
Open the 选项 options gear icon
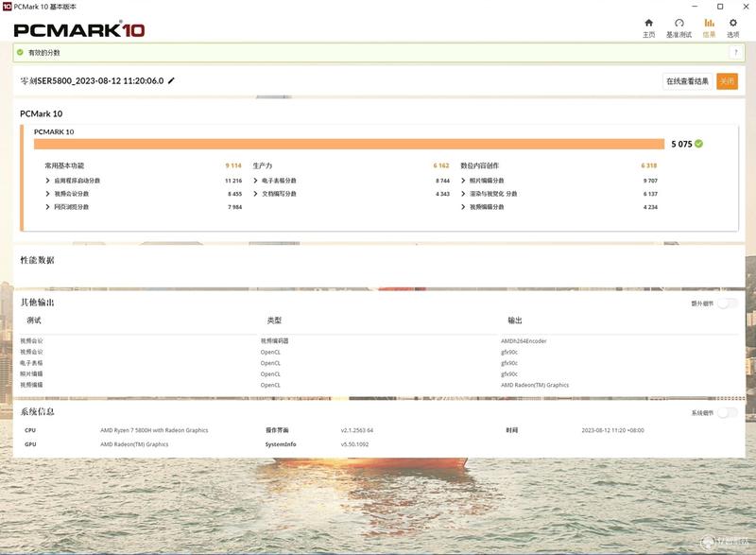(733, 23)
